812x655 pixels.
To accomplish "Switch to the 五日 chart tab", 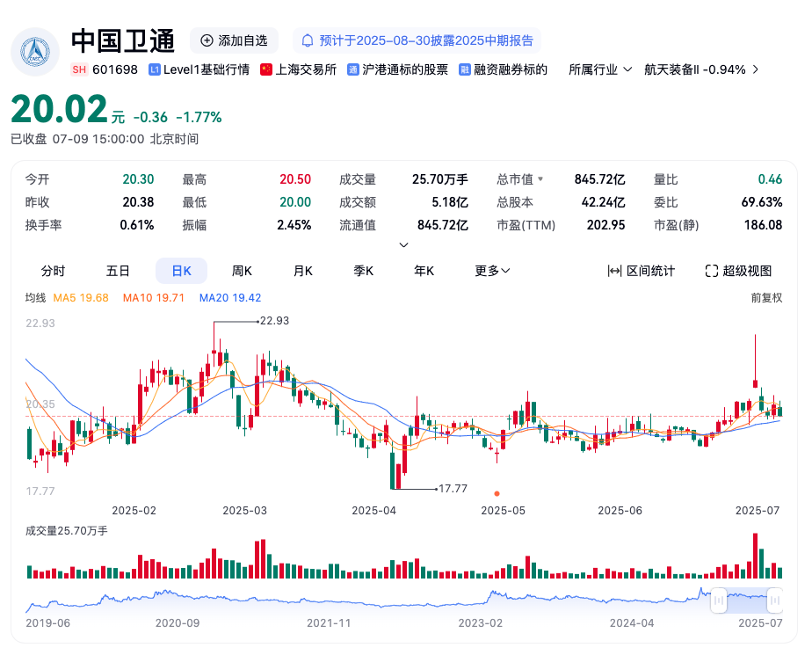I will (x=118, y=271).
